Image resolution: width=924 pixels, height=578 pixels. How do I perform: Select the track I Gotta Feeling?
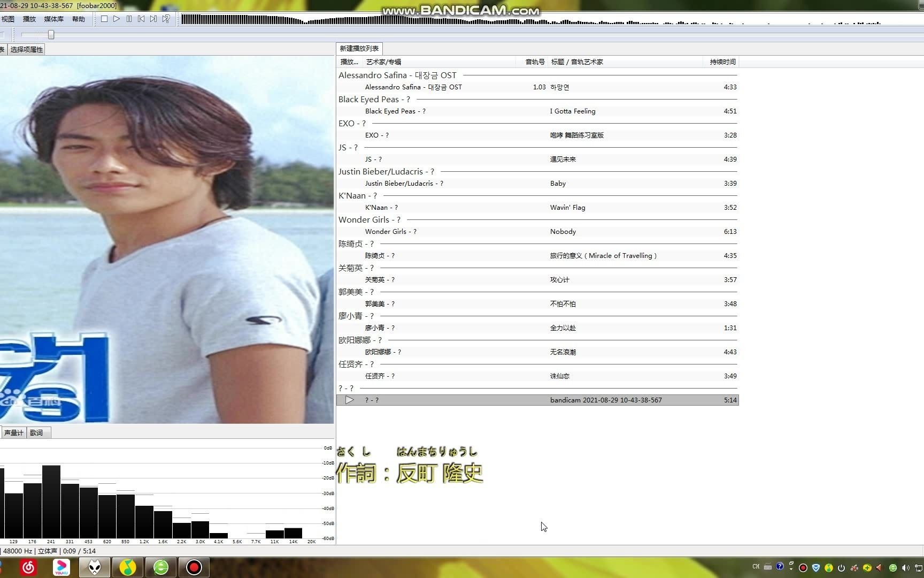click(x=537, y=111)
